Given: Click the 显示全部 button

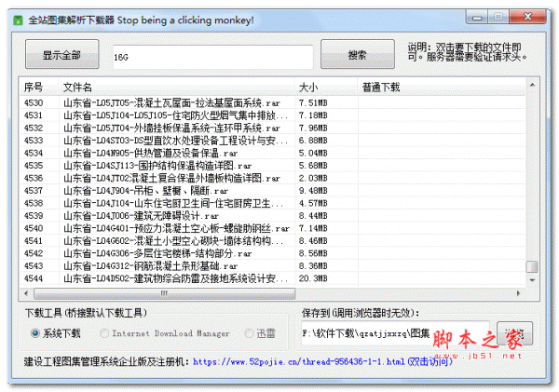Looking at the screenshot, I should pos(62,54).
